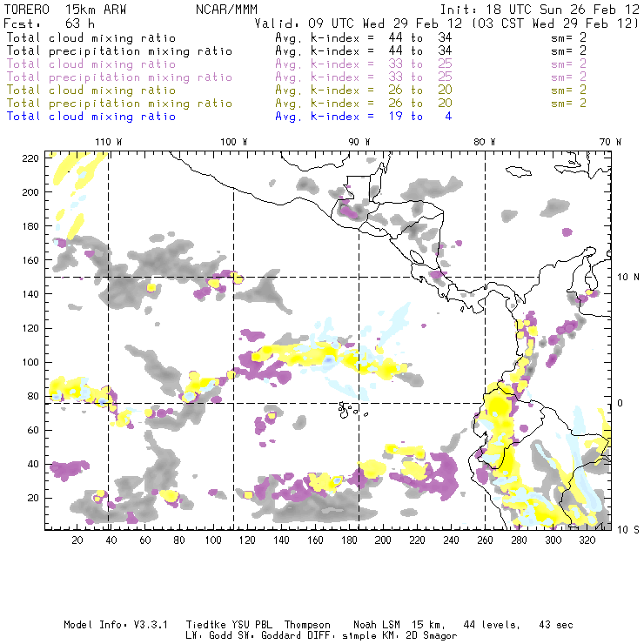The height and width of the screenshot is (644, 644).
Task: Click the "100" value on the horizontal axis
Action: [213, 540]
